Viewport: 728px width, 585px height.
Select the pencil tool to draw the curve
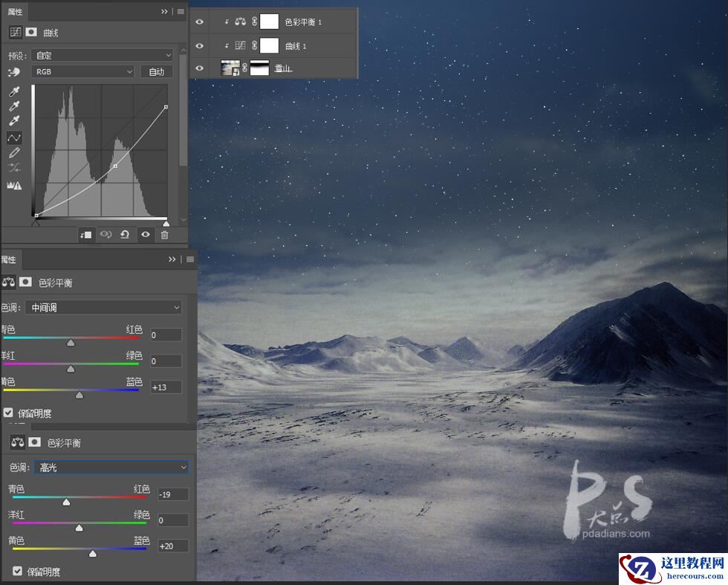(13, 152)
